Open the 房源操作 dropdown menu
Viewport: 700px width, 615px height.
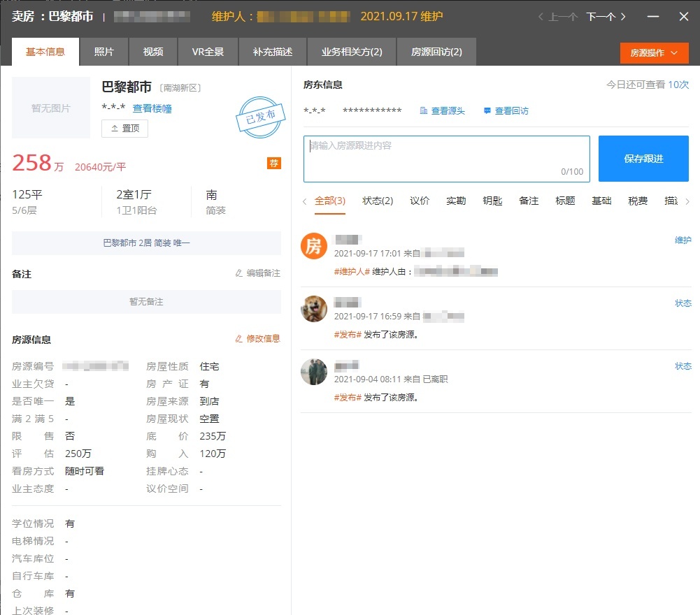tap(654, 53)
